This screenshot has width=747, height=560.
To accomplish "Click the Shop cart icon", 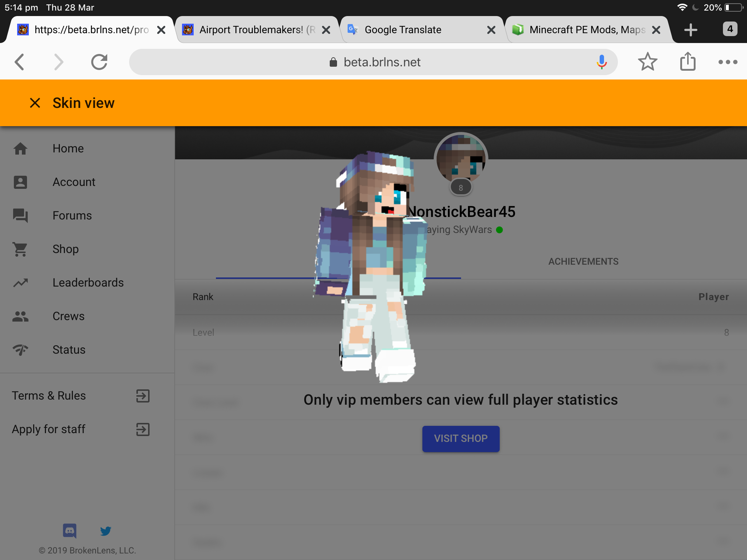I will point(20,249).
